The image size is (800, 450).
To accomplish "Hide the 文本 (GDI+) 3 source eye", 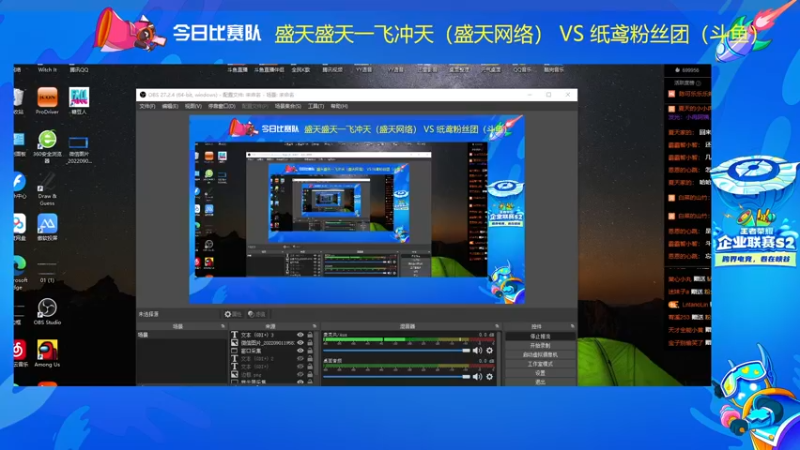I will click(300, 335).
